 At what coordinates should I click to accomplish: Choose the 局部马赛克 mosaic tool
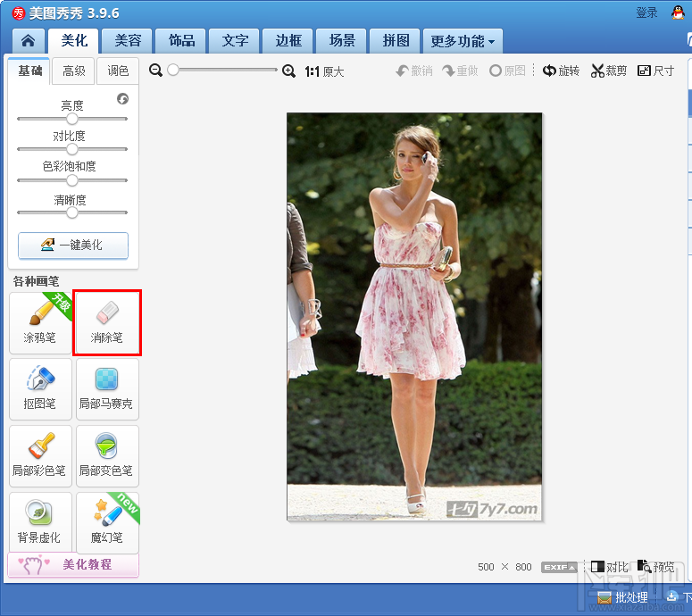[x=106, y=389]
